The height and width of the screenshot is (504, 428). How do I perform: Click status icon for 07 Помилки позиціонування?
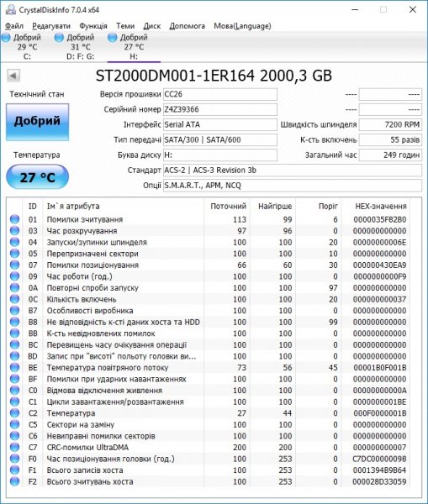(14, 265)
